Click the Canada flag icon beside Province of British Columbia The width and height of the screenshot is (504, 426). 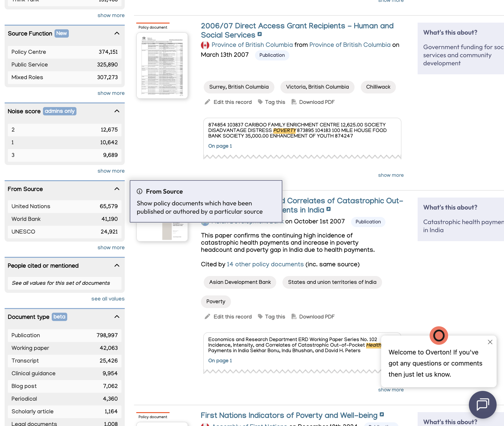tap(205, 45)
